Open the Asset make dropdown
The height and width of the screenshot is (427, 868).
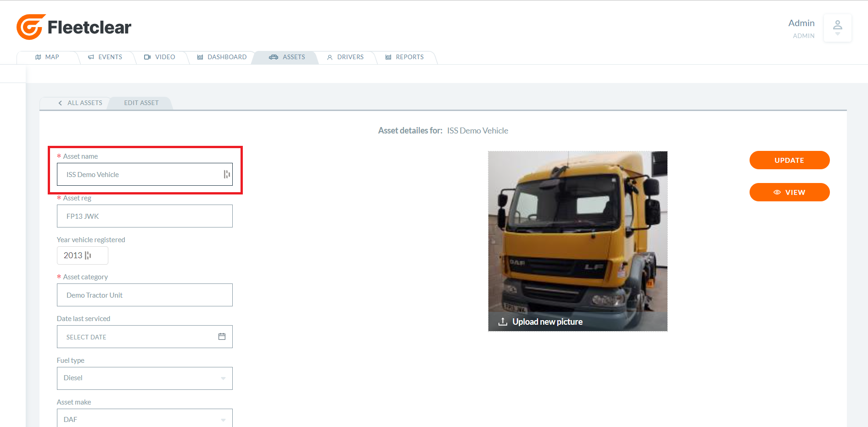[224, 419]
